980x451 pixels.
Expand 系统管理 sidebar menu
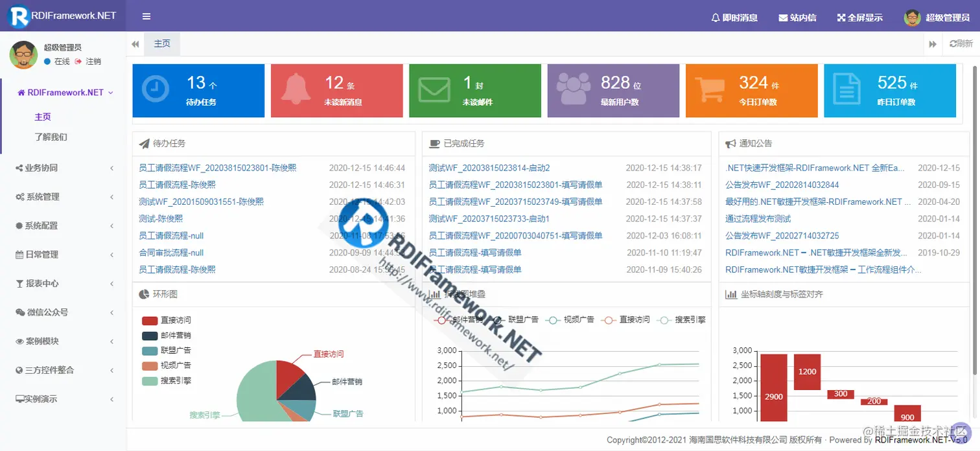[x=64, y=197]
